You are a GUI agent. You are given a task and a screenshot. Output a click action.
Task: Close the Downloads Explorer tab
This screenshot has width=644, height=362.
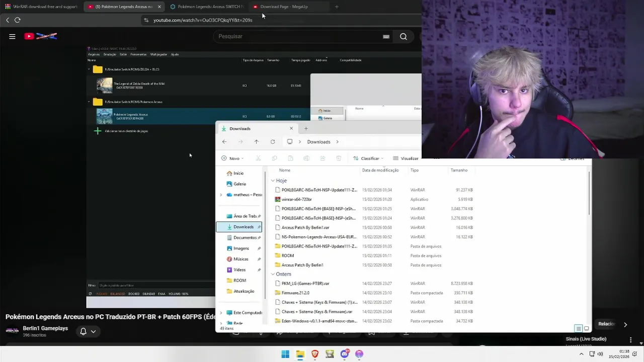(x=291, y=128)
